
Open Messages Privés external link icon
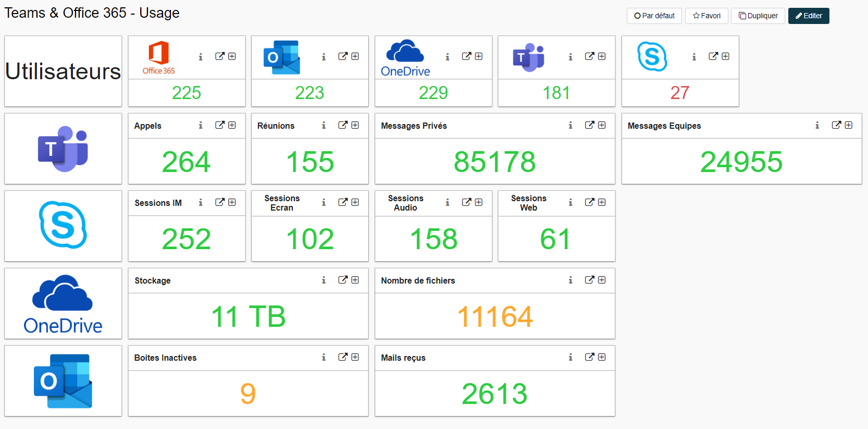pyautogui.click(x=590, y=125)
